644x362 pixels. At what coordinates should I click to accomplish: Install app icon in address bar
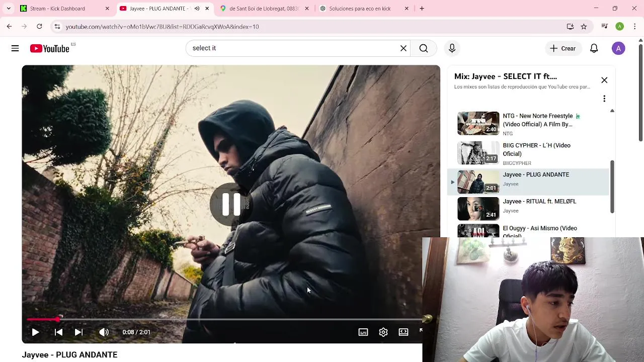570,27
